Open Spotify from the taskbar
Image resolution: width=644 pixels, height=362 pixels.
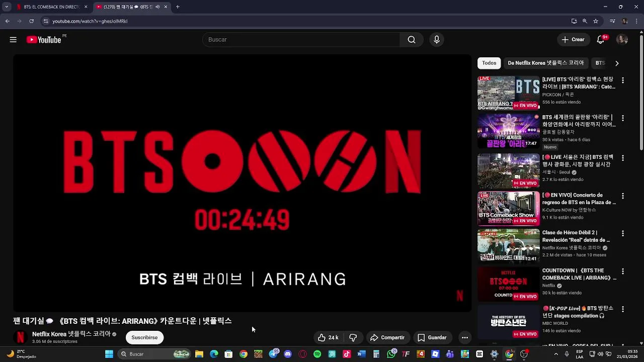click(x=317, y=354)
